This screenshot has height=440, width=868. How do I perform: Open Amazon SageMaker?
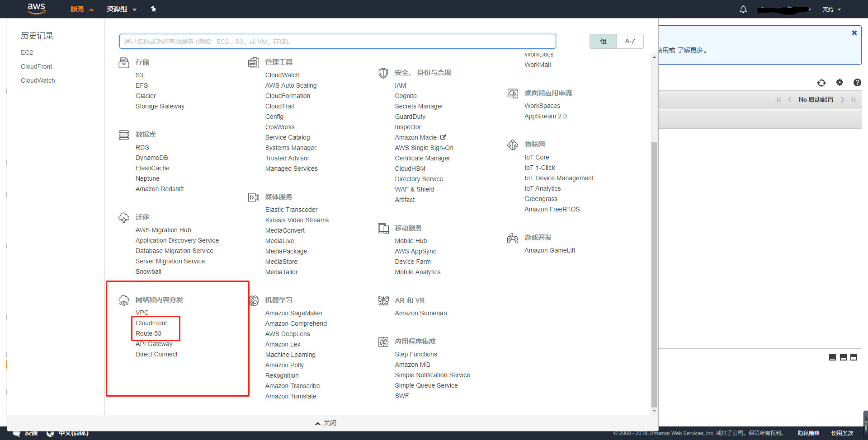(294, 313)
